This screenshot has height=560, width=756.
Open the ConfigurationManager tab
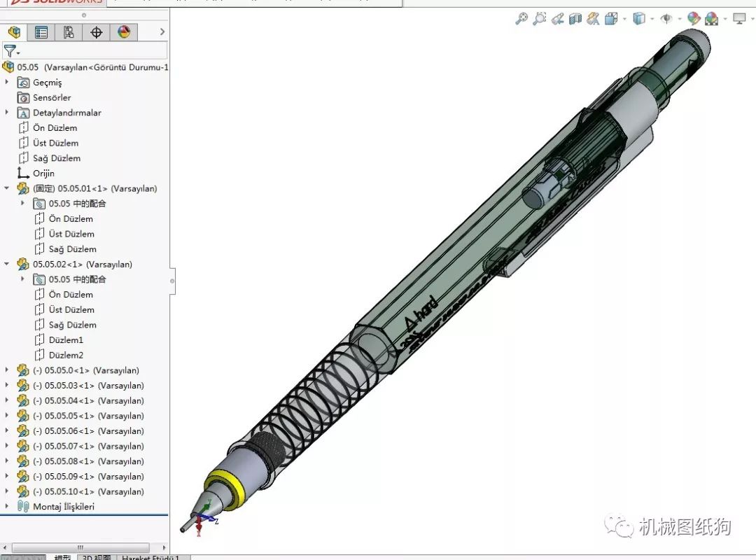pyautogui.click(x=69, y=32)
